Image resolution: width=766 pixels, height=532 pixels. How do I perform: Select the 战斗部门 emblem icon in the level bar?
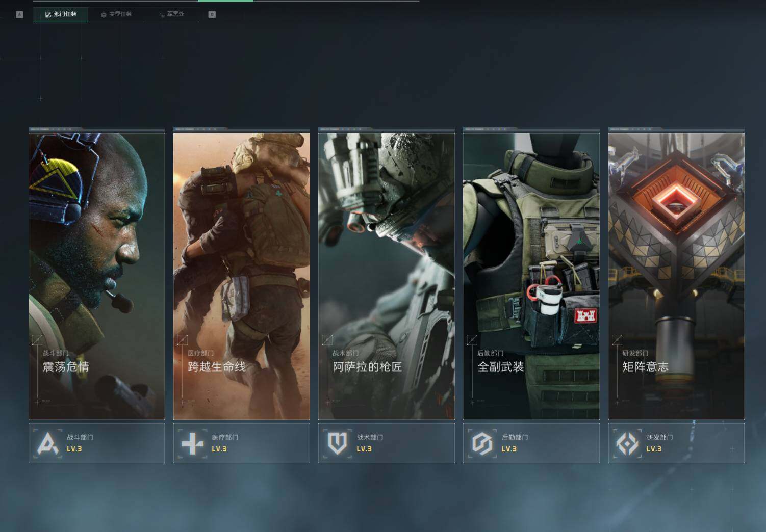click(x=48, y=443)
